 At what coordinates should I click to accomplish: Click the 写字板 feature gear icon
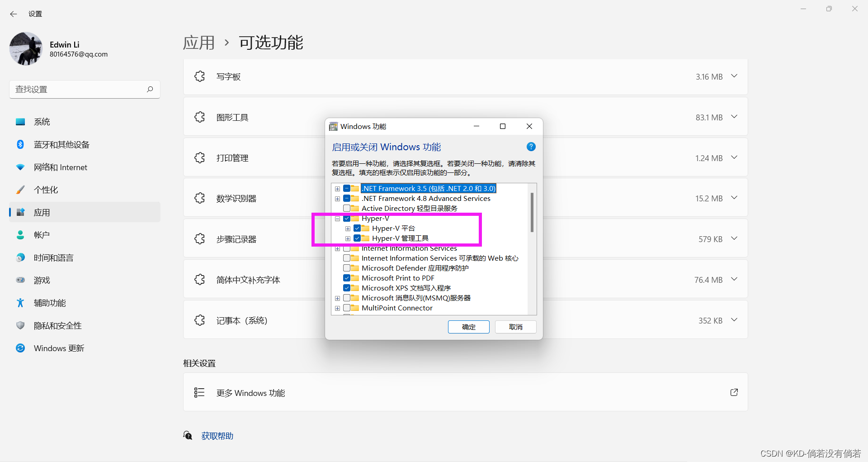200,76
